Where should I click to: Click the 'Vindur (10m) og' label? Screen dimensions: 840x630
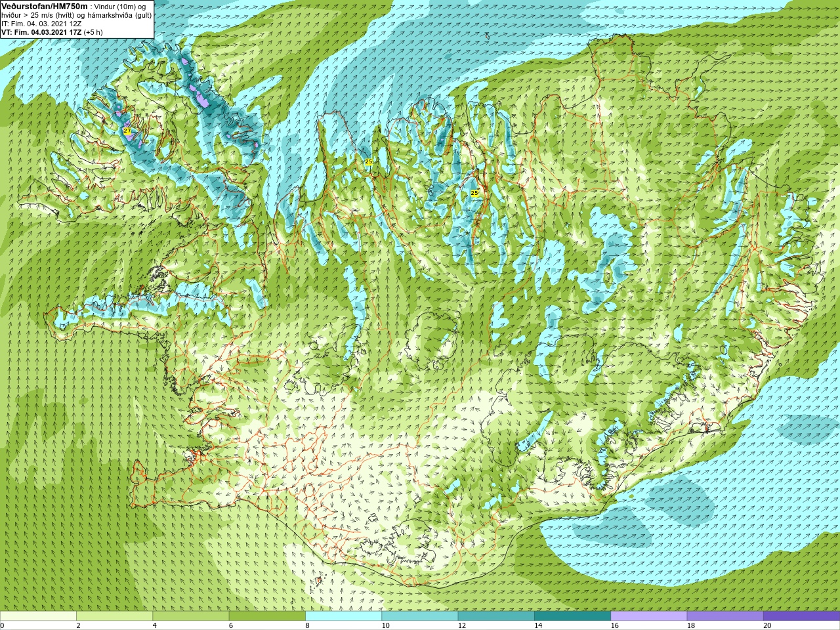[120, 7]
